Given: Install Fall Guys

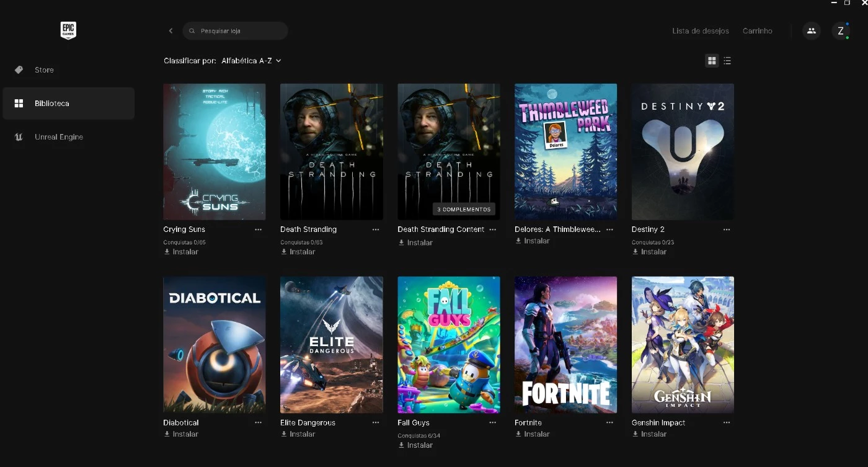Looking at the screenshot, I should 415,445.
